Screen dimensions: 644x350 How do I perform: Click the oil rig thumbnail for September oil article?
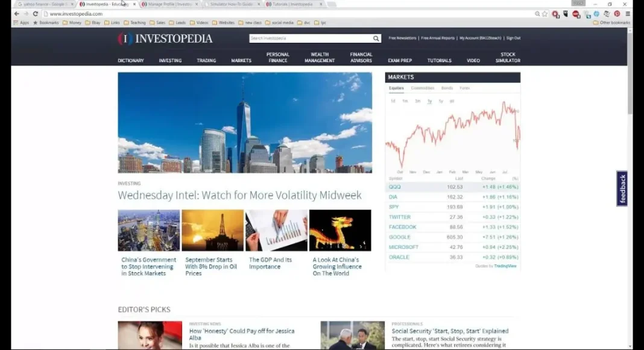coord(212,231)
